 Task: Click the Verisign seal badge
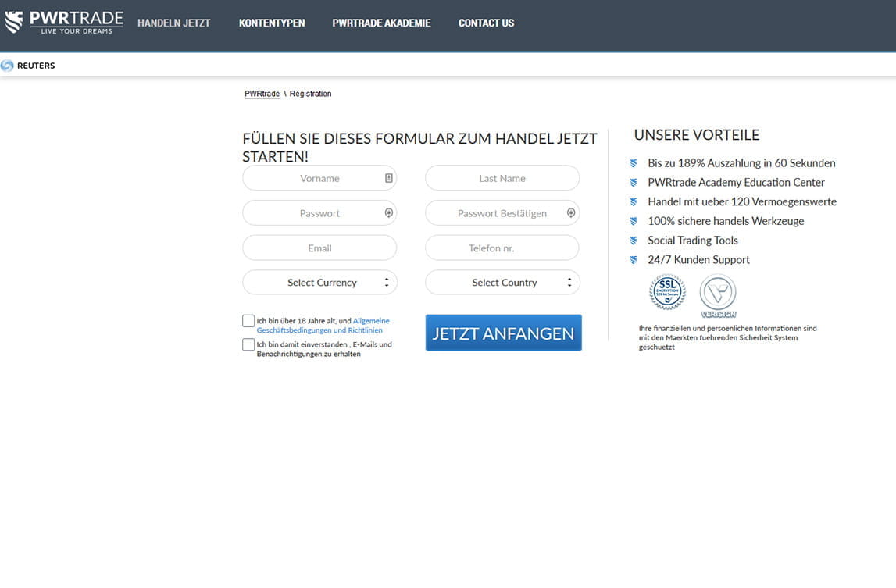pos(719,295)
